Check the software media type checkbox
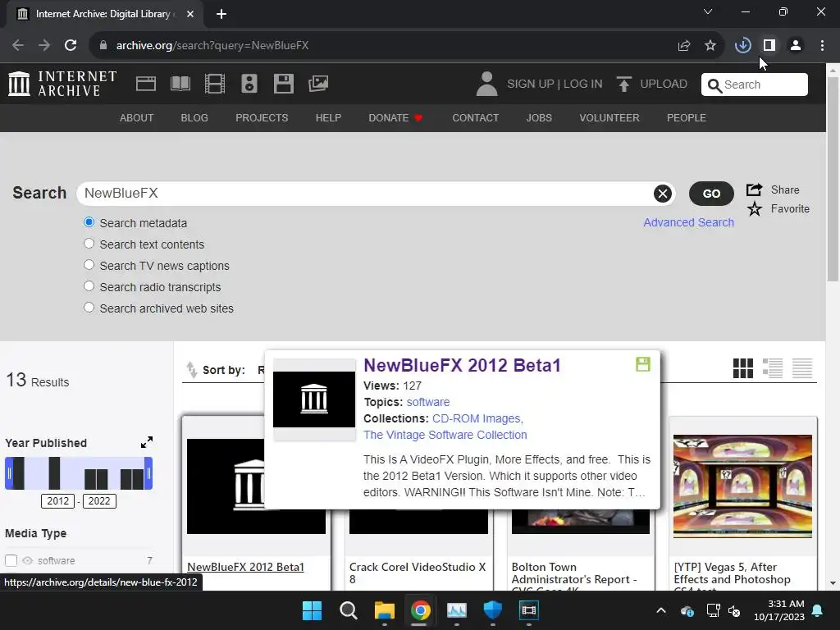 [x=11, y=560]
